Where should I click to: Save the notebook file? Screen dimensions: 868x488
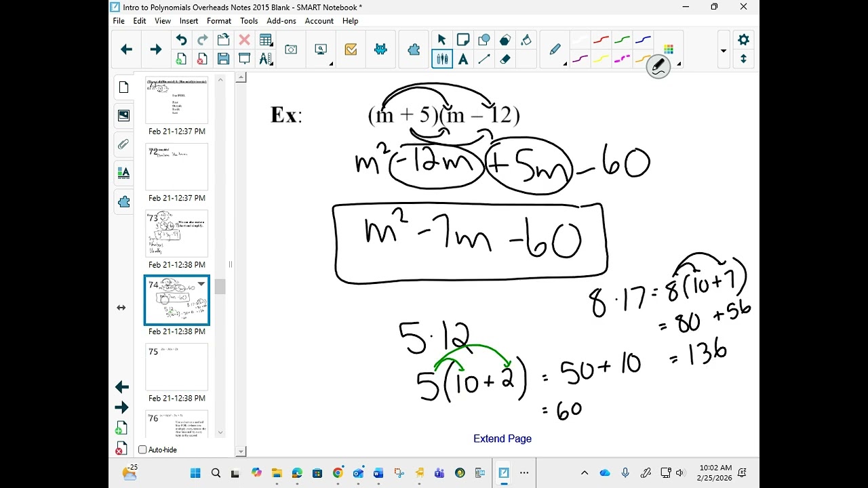pos(223,59)
